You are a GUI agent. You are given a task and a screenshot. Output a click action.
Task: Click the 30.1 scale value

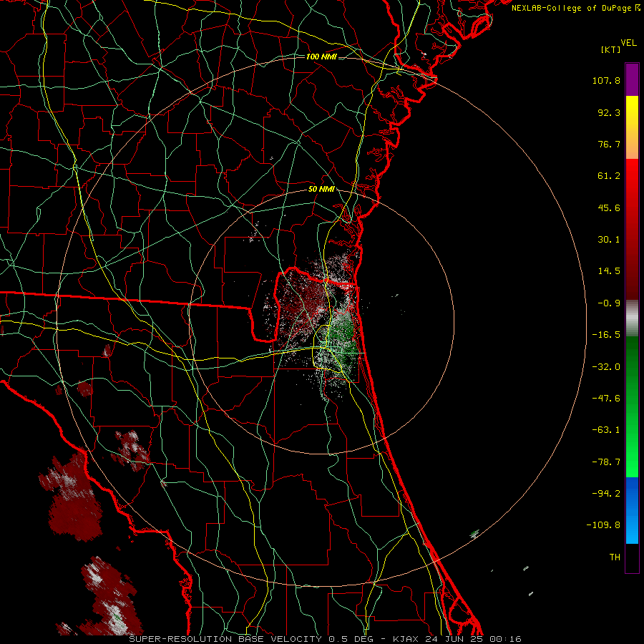tap(609, 240)
